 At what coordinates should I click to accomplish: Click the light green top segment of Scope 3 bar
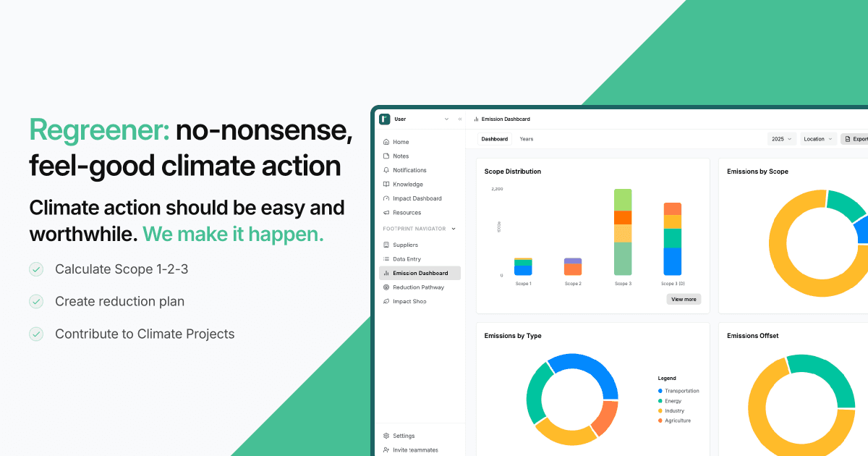(623, 200)
